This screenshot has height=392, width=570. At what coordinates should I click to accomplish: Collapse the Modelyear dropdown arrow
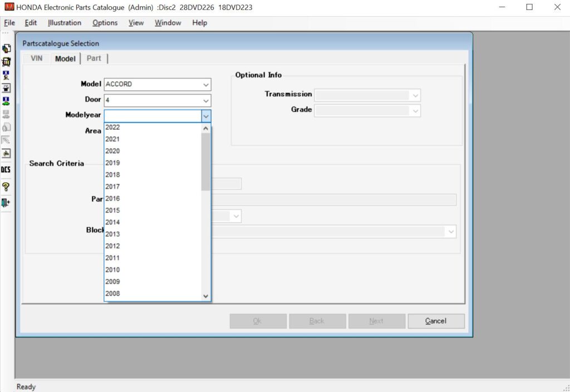coord(206,116)
